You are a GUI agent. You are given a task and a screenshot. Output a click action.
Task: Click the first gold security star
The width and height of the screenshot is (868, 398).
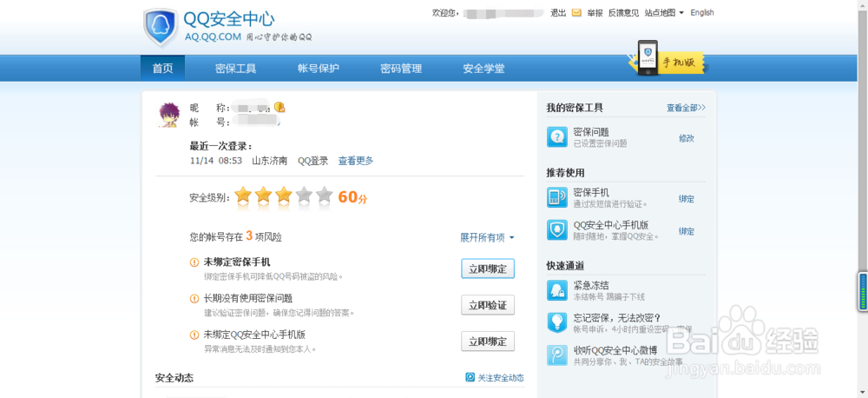click(x=243, y=196)
